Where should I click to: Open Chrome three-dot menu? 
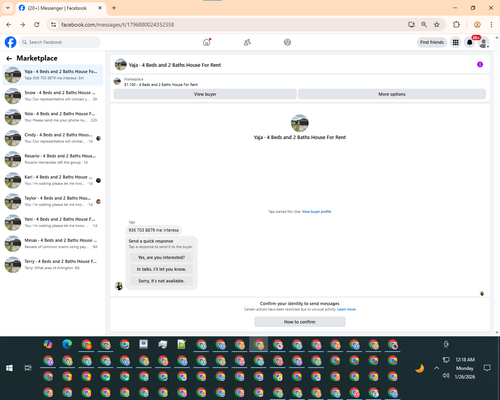[x=491, y=24]
